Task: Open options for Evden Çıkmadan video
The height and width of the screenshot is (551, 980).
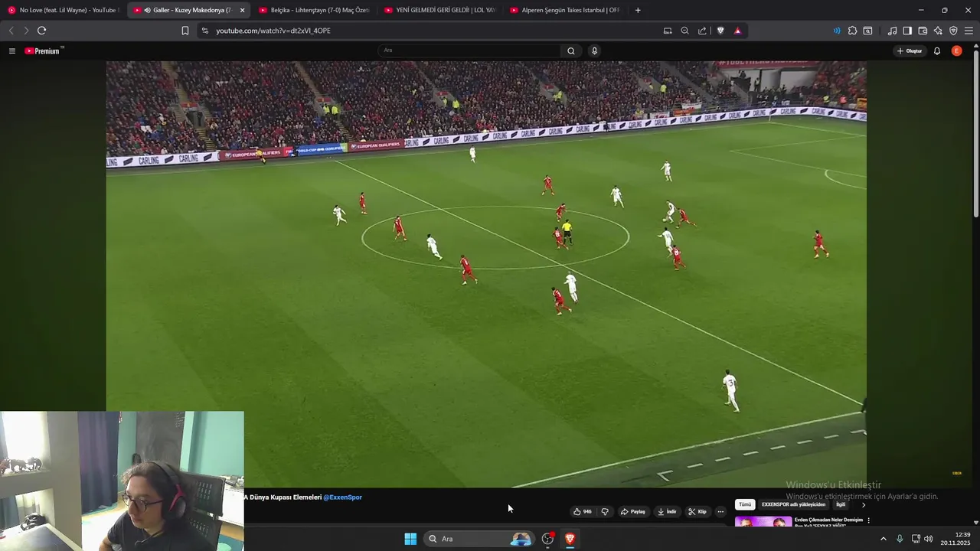Action: coord(868,520)
